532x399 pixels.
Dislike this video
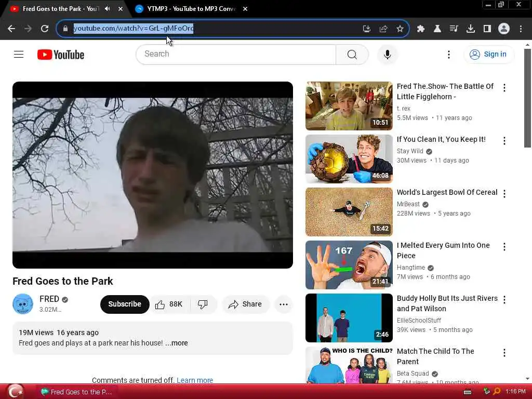[x=203, y=304]
